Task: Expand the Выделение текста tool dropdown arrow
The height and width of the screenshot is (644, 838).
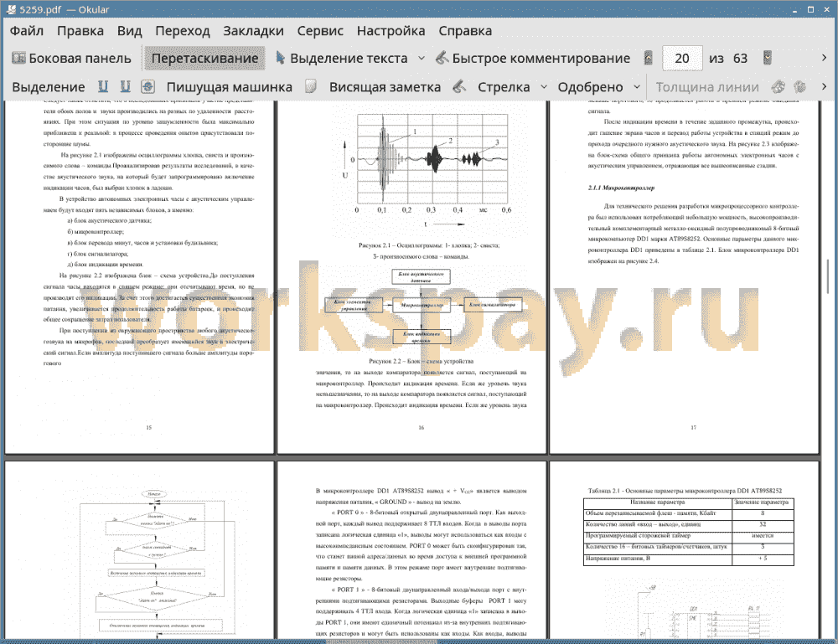Action: tap(422, 59)
